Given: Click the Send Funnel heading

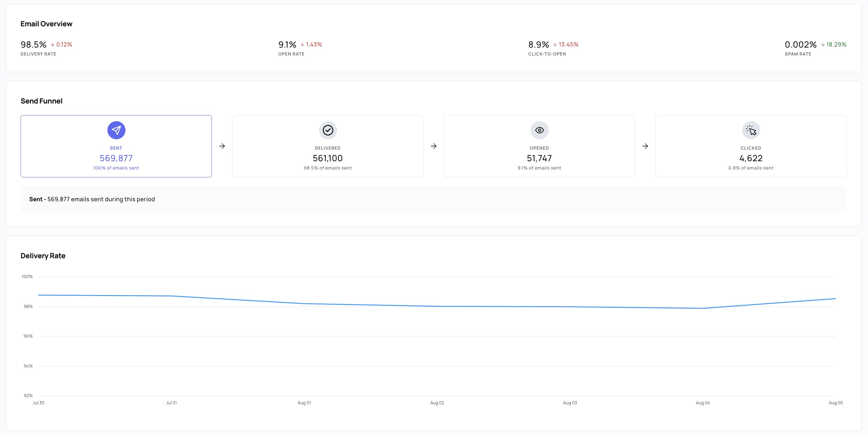Looking at the screenshot, I should pos(41,101).
